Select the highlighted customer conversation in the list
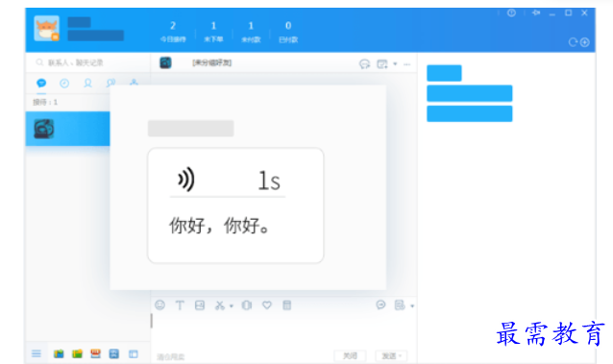The image size is (613, 364). [x=67, y=129]
